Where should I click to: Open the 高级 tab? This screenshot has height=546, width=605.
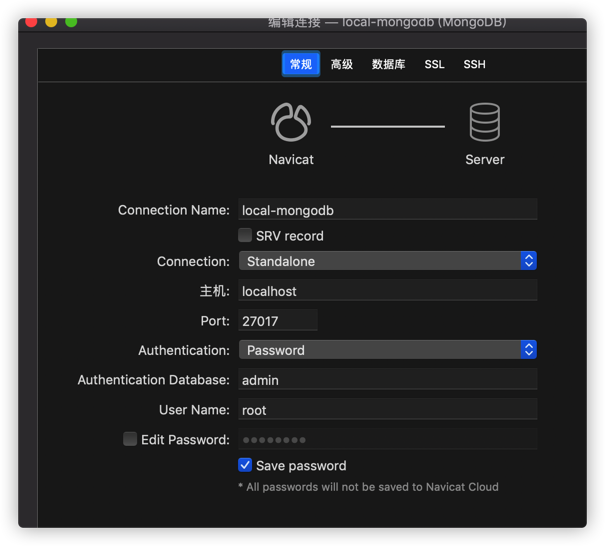pyautogui.click(x=341, y=64)
